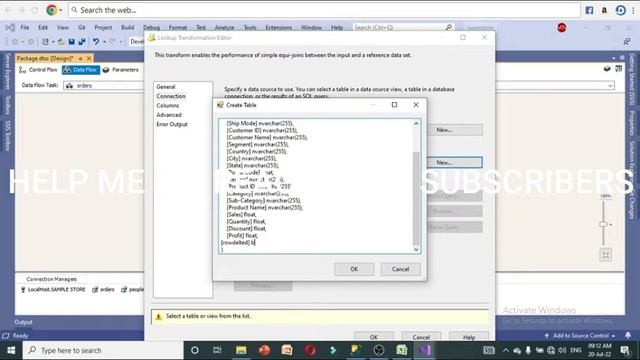Open the solution configuration Devel dropdown

(x=137, y=41)
